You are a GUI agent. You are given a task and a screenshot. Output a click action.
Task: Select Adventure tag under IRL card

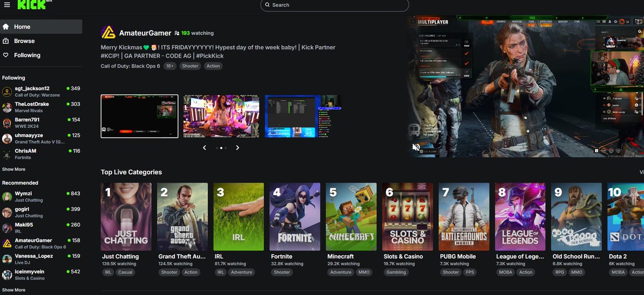(x=241, y=272)
